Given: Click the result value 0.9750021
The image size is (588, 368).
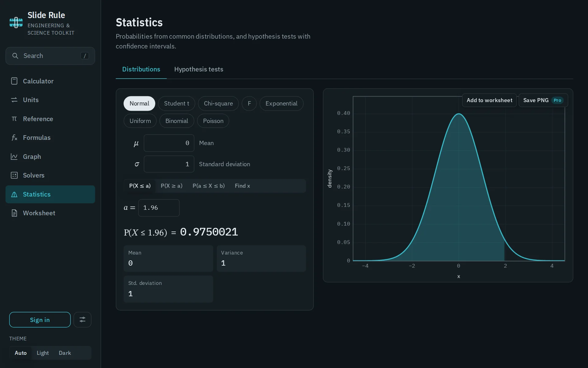Looking at the screenshot, I should (209, 232).
